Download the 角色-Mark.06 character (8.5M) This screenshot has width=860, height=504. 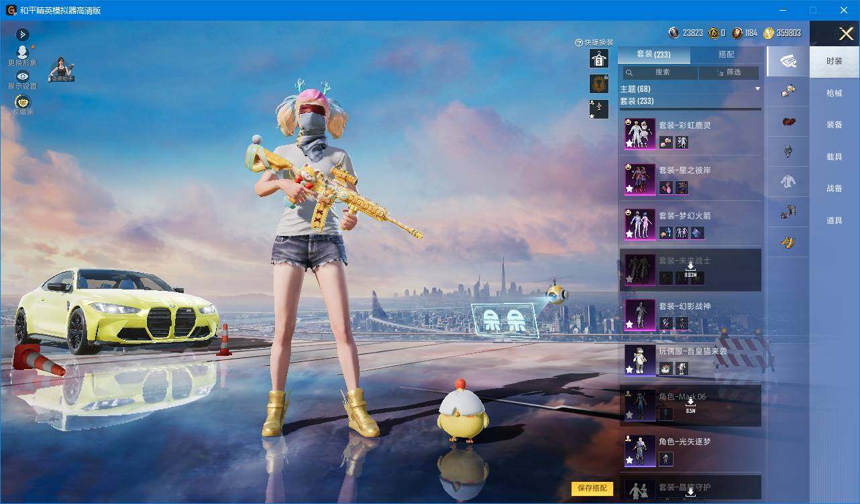coord(690,406)
